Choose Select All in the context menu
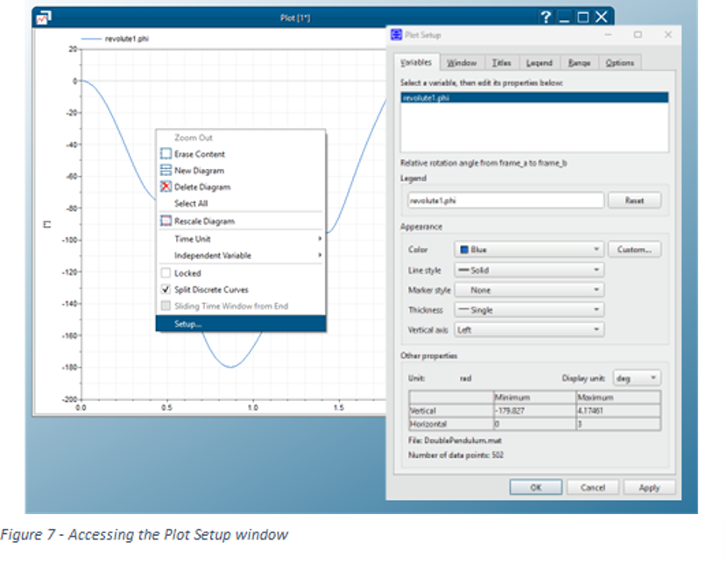 241,203
